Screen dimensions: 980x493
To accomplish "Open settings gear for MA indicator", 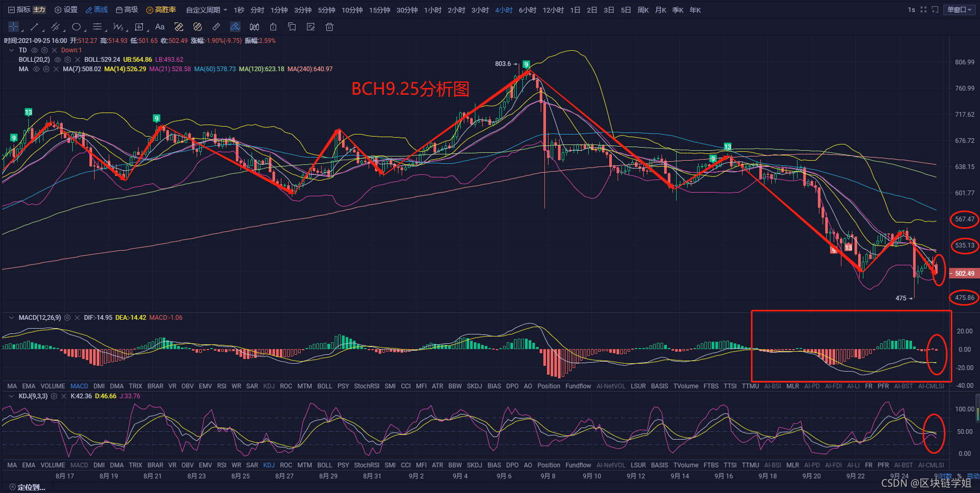I will (x=46, y=69).
